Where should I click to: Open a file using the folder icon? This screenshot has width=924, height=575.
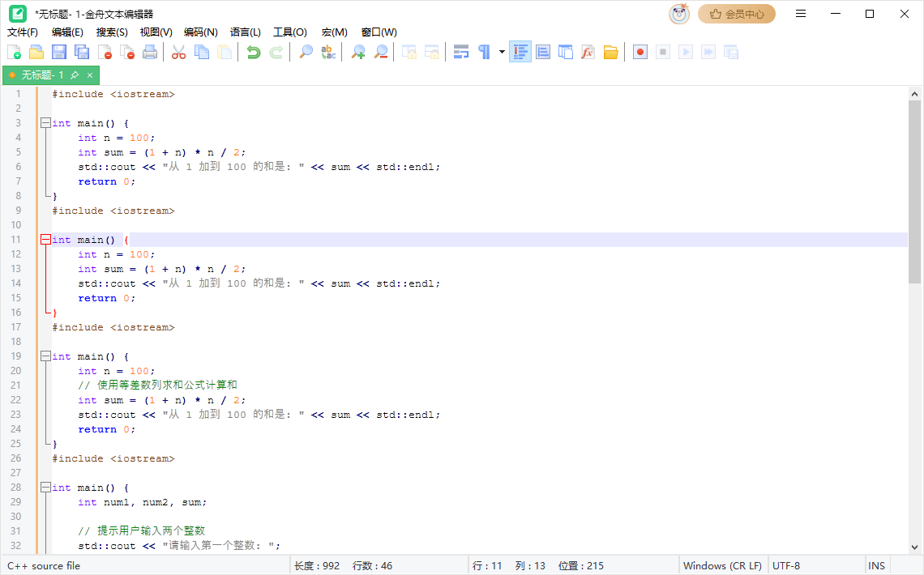(x=36, y=53)
